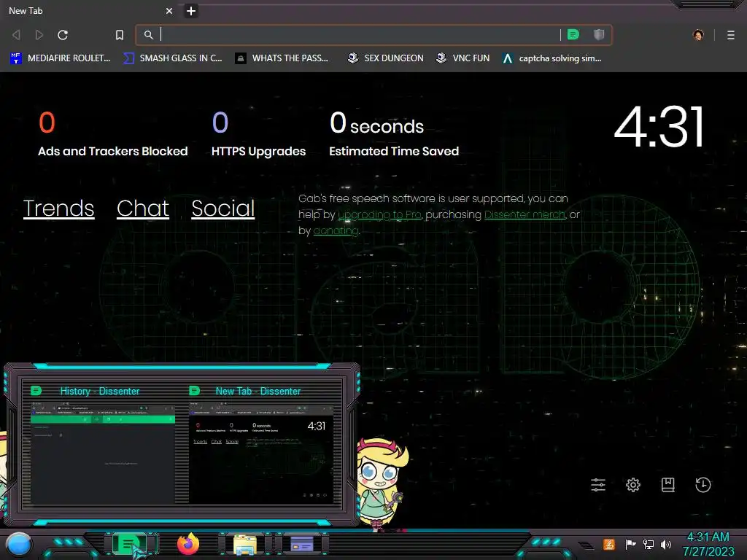Open the SEX DUNGEON bookmark
Screen dimensions: 747x560
[x=385, y=58]
